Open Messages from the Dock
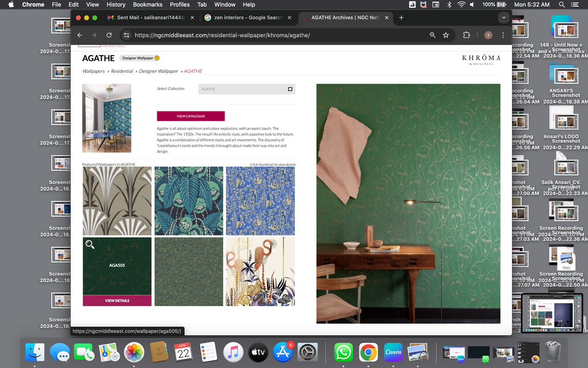 (x=60, y=352)
